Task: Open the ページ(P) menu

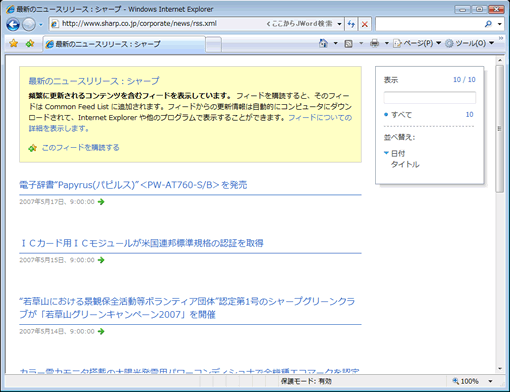Action: 417,43
